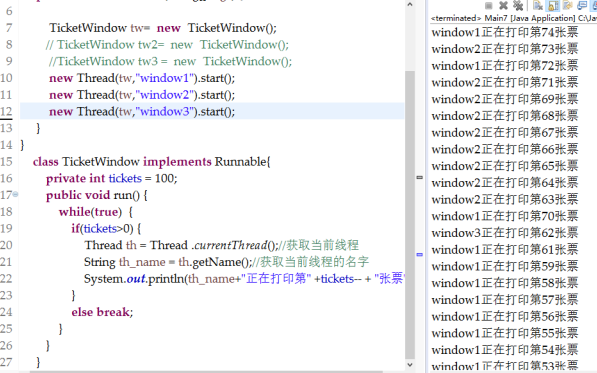597x373 pixels.
Task: Click the 'while(true) {' line
Action: [96, 212]
